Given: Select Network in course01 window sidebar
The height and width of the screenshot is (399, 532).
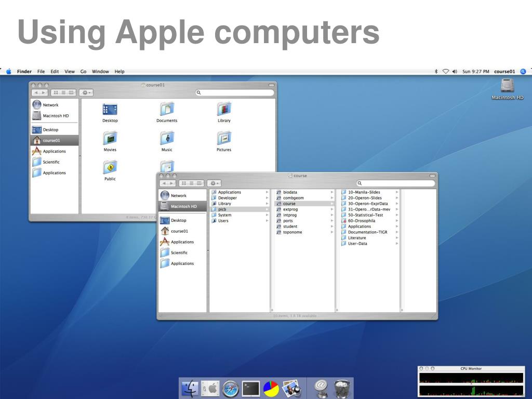Looking at the screenshot, I should tap(54, 105).
